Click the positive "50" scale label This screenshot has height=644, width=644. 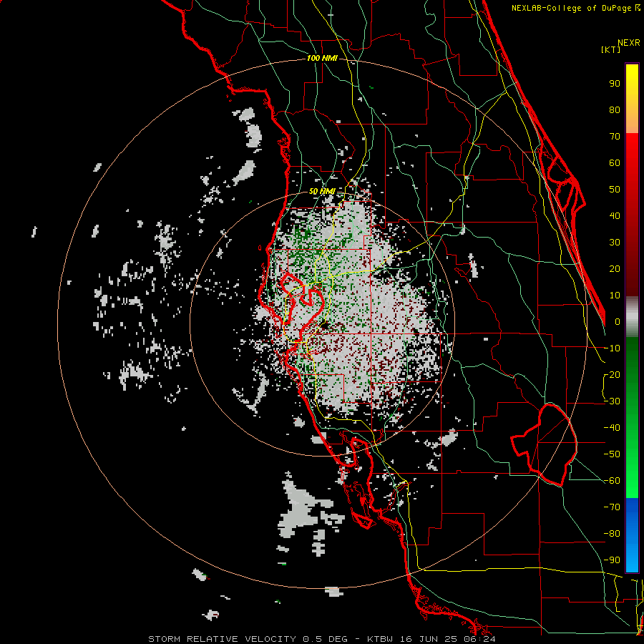pos(615,190)
